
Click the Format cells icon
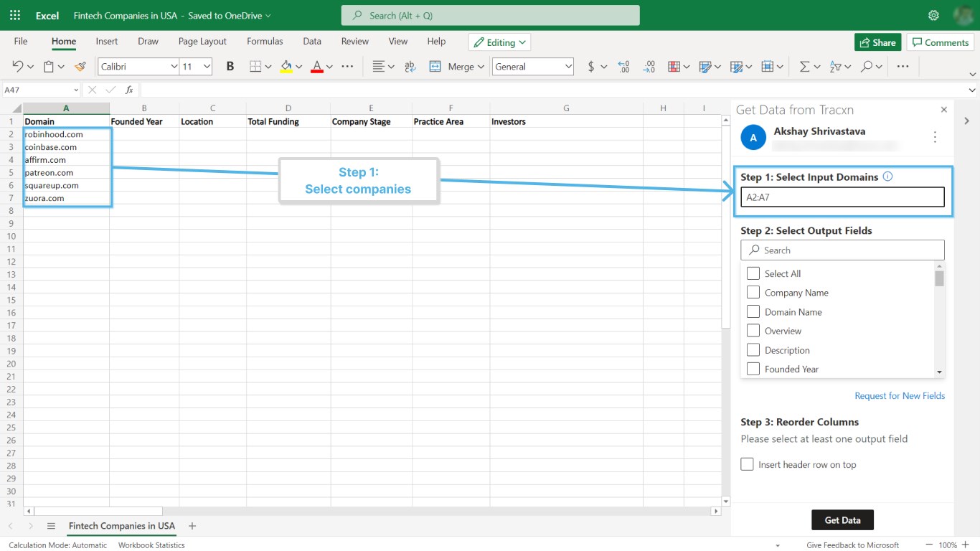pos(768,67)
